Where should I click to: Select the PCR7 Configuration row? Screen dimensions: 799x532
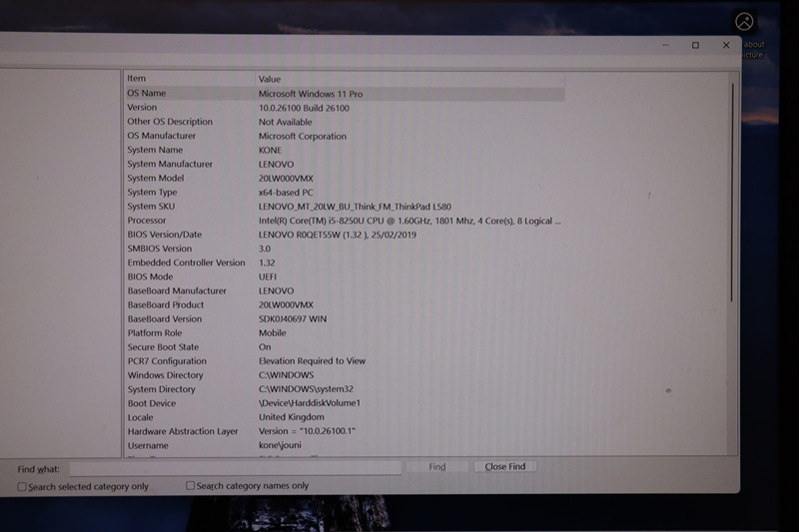tap(344, 361)
